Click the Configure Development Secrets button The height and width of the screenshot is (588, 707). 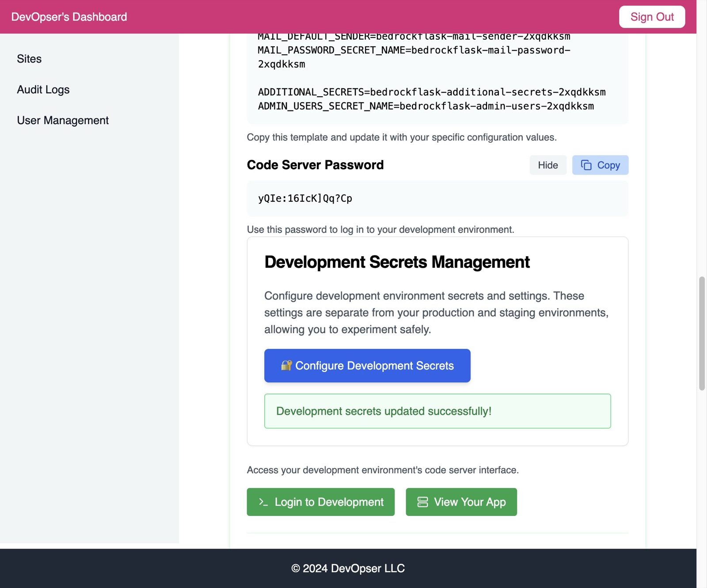367,366
